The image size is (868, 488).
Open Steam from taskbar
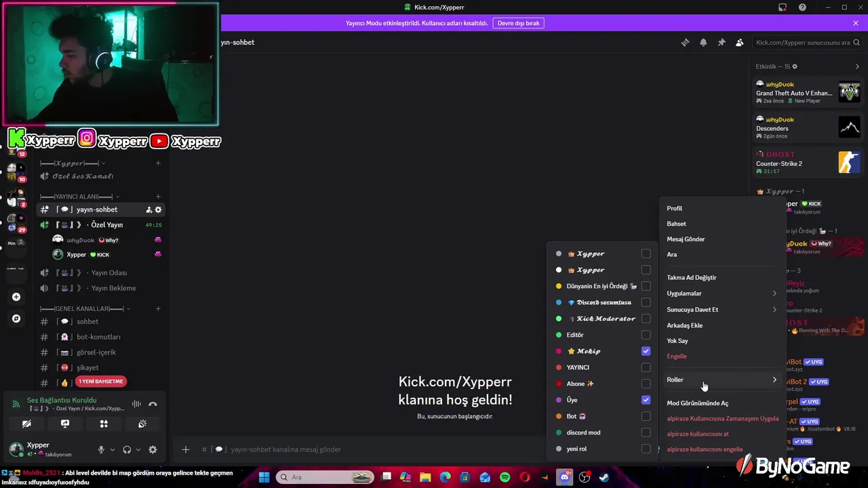pyautogui.click(x=604, y=477)
